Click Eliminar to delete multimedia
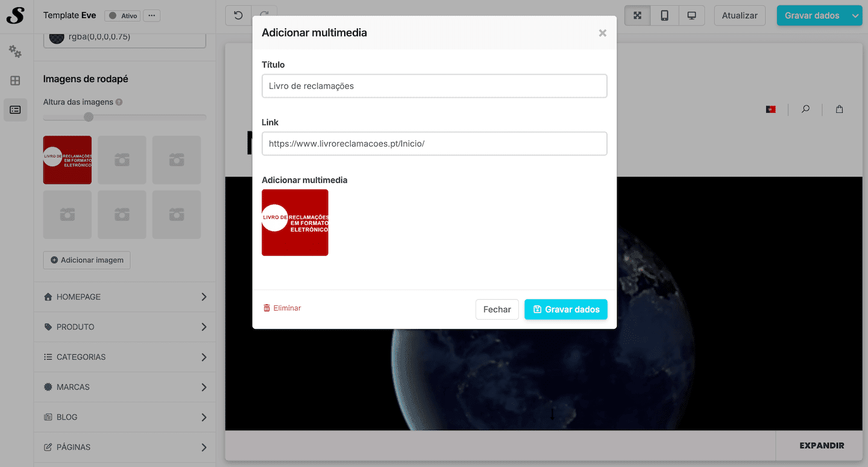 tap(282, 308)
